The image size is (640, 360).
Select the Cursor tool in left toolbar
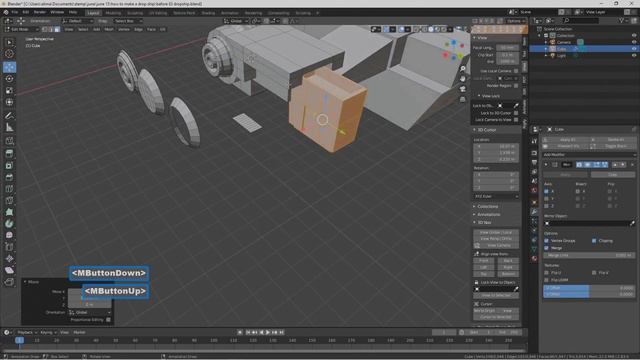coord(9,54)
